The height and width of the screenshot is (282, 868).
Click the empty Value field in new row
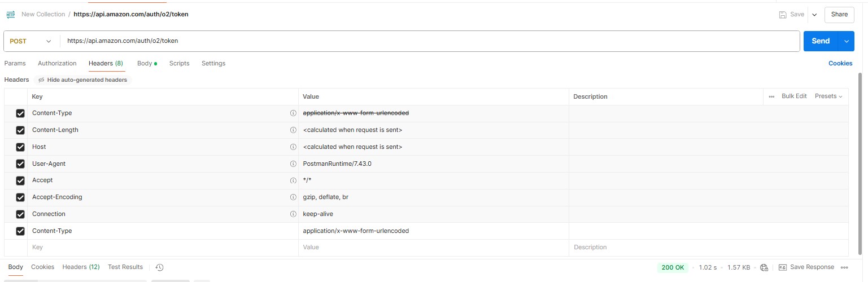click(434, 248)
